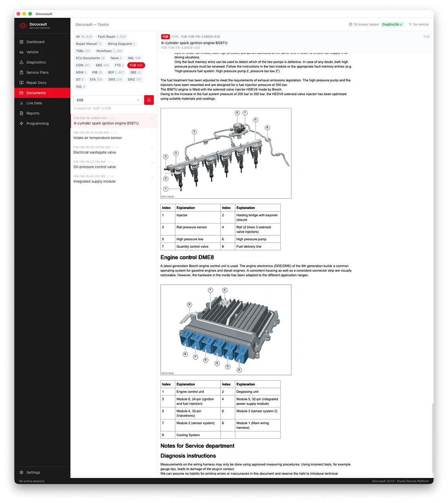This screenshot has width=448, height=503.
Task: Go to Diagnostics section
Action: pos(36,62)
